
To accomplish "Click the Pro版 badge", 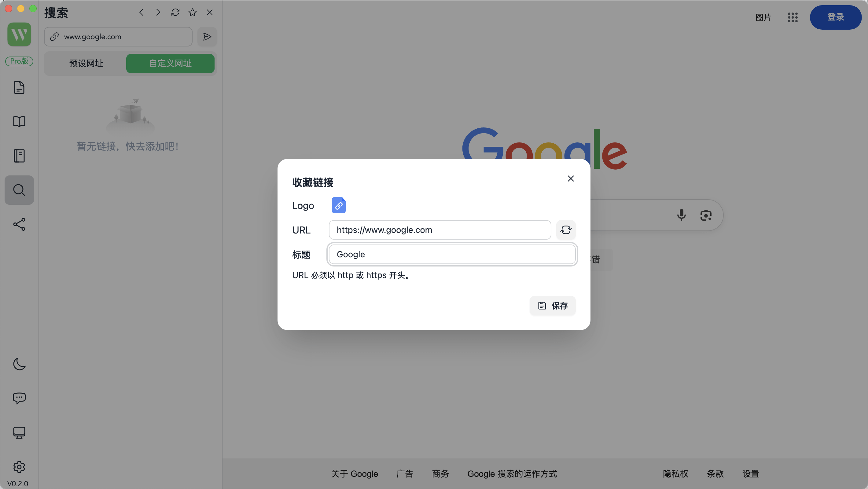I will coord(19,61).
